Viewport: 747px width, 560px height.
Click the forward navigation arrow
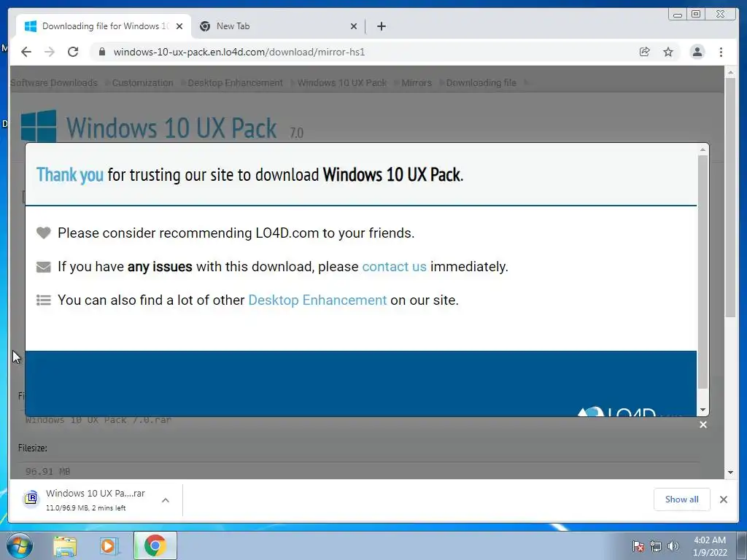tap(50, 52)
